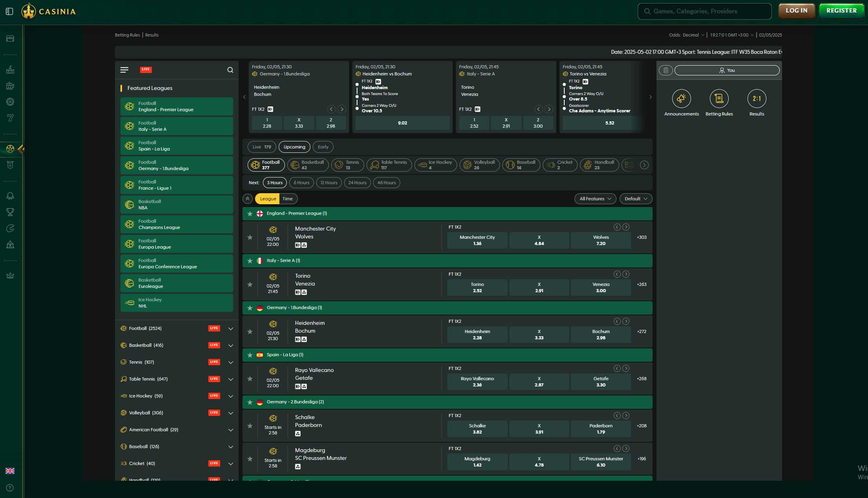Click the REGISTER button
Viewport: 868px width, 498px height.
pyautogui.click(x=841, y=11)
